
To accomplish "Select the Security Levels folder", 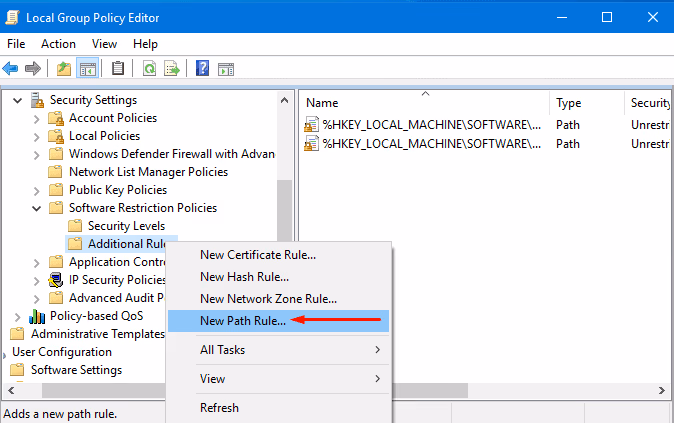I will coord(126,226).
